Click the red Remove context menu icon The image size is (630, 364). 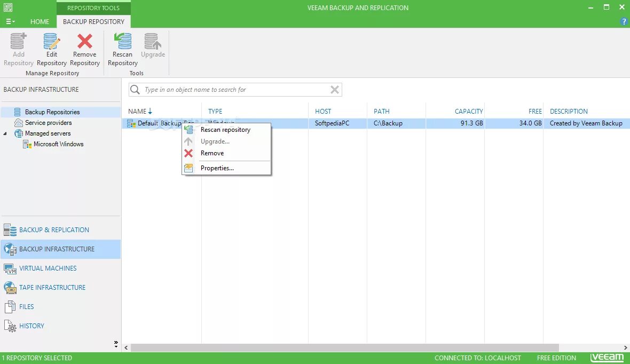(x=188, y=153)
